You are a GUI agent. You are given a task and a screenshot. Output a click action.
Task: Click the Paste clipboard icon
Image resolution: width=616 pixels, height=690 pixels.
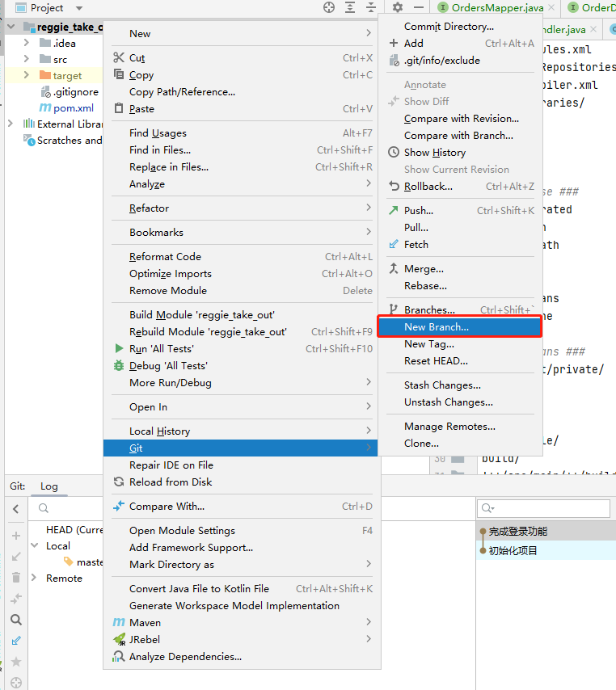coord(119,108)
